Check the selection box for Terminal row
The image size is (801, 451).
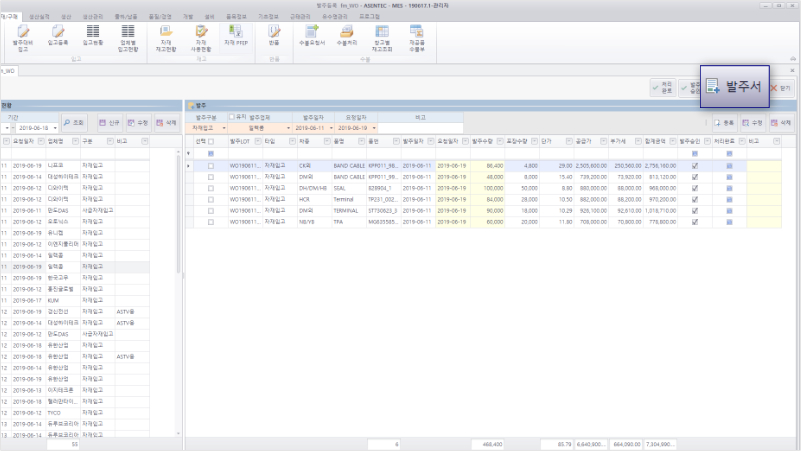point(211,200)
